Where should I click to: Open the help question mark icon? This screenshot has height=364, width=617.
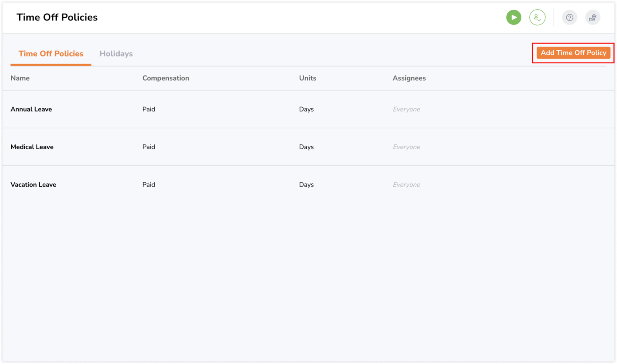tap(569, 17)
